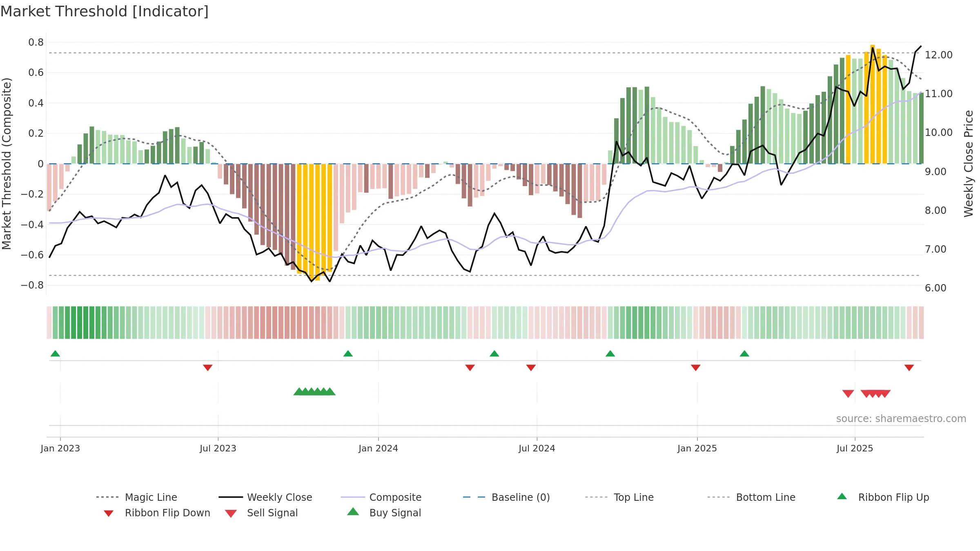The height and width of the screenshot is (551, 980).
Task: Toggle the Buy Signal legend entry
Action: (x=384, y=513)
